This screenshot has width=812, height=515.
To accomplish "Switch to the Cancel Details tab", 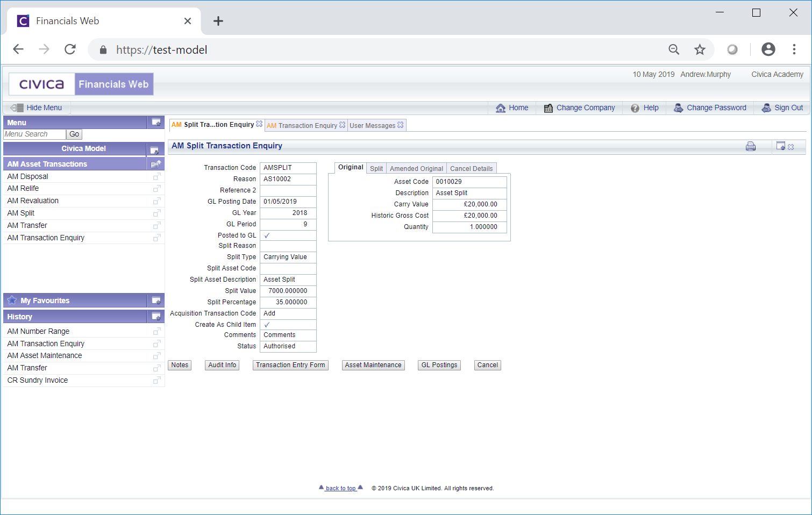I will point(471,169).
